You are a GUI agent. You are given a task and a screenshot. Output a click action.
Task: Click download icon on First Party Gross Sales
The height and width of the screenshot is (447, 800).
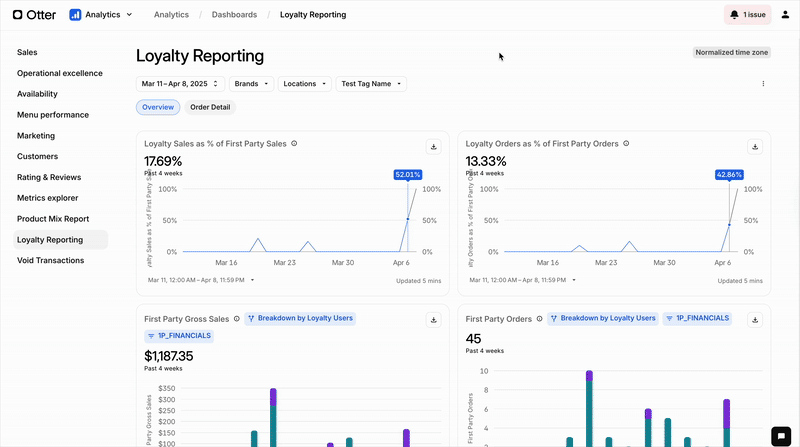tap(434, 320)
